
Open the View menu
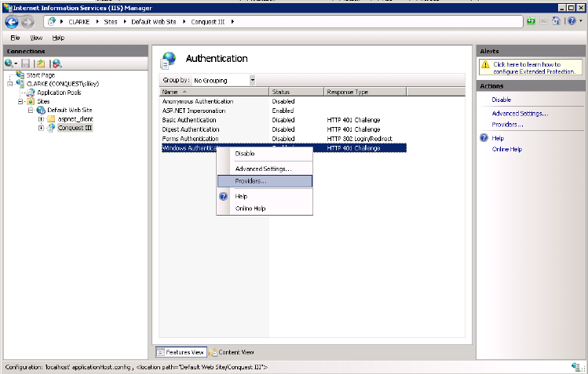pos(36,38)
